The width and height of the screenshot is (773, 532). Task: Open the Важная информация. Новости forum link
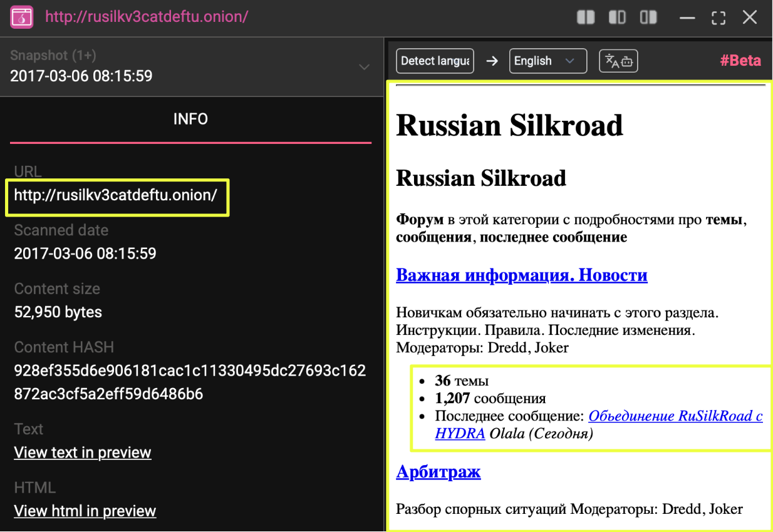coord(521,275)
